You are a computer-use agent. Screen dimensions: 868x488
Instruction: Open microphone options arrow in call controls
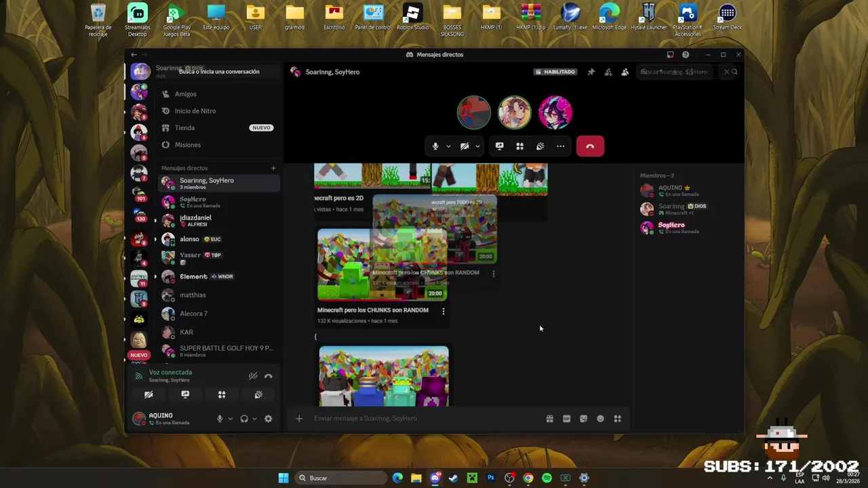(x=448, y=146)
